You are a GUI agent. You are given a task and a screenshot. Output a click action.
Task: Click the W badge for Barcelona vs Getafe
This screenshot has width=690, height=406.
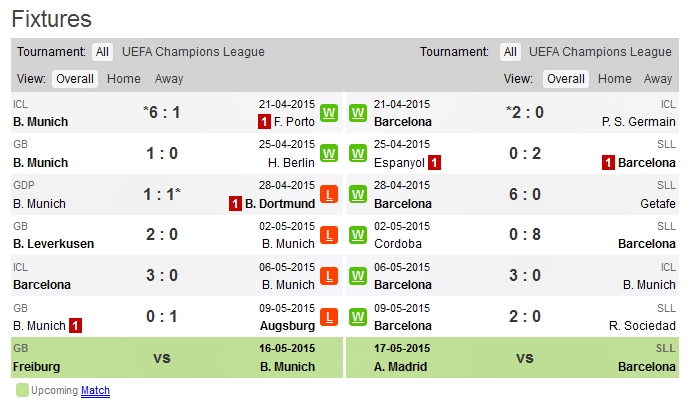(x=357, y=195)
